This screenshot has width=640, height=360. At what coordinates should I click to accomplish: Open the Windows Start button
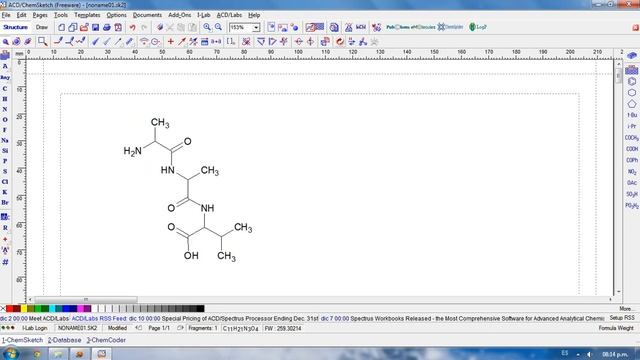coord(10,353)
